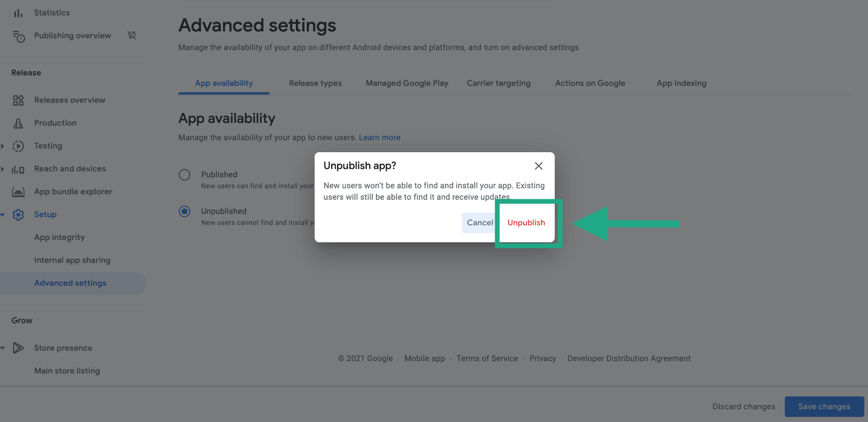Viewport: 868px width, 422px height.
Task: Click the Reach and devices label
Action: pyautogui.click(x=70, y=169)
